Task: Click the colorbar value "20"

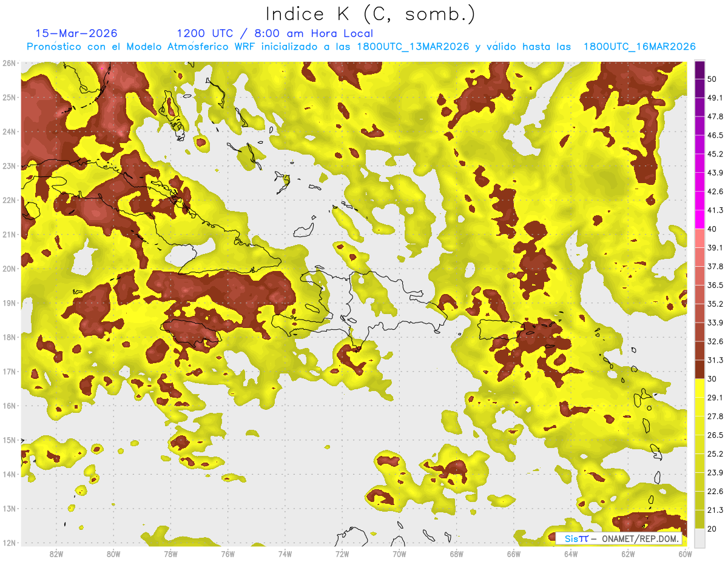Action: [x=712, y=529]
